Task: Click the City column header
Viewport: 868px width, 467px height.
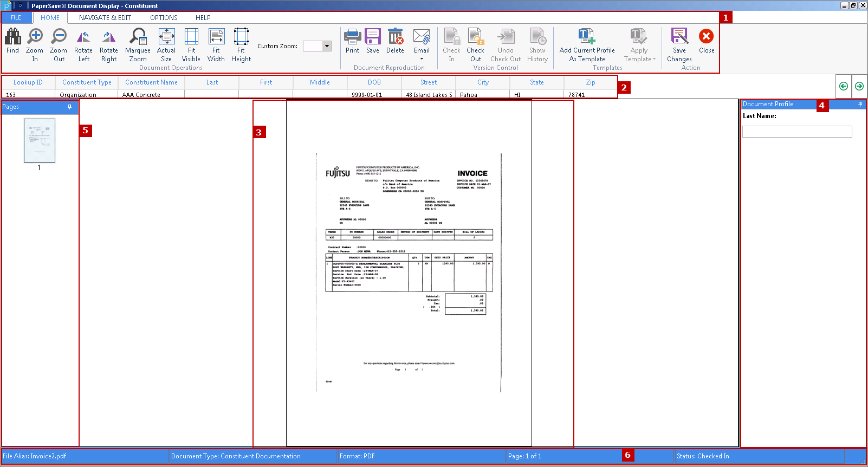Action: [x=483, y=82]
